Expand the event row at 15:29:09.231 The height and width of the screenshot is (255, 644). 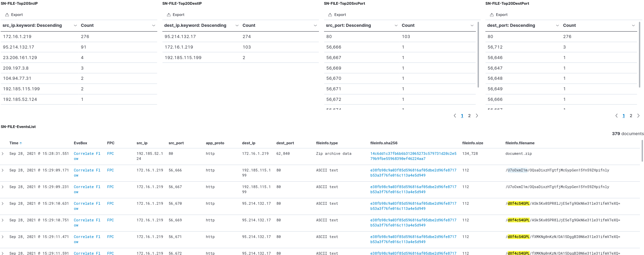coord(3,187)
